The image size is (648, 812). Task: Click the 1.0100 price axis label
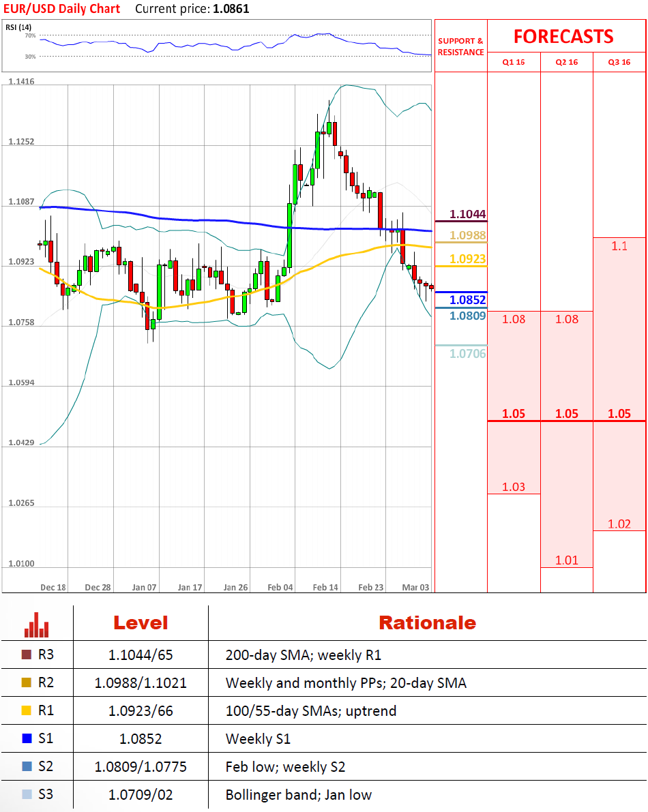[x=21, y=563]
